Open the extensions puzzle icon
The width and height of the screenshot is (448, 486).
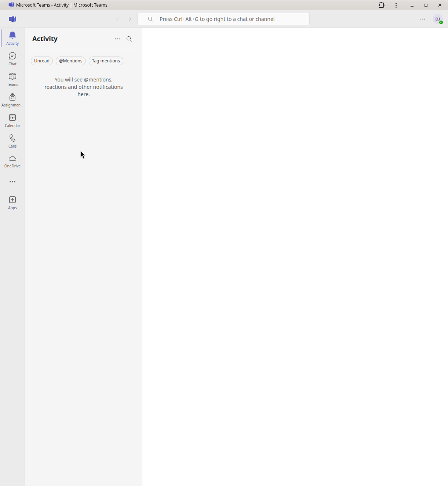pyautogui.click(x=382, y=5)
